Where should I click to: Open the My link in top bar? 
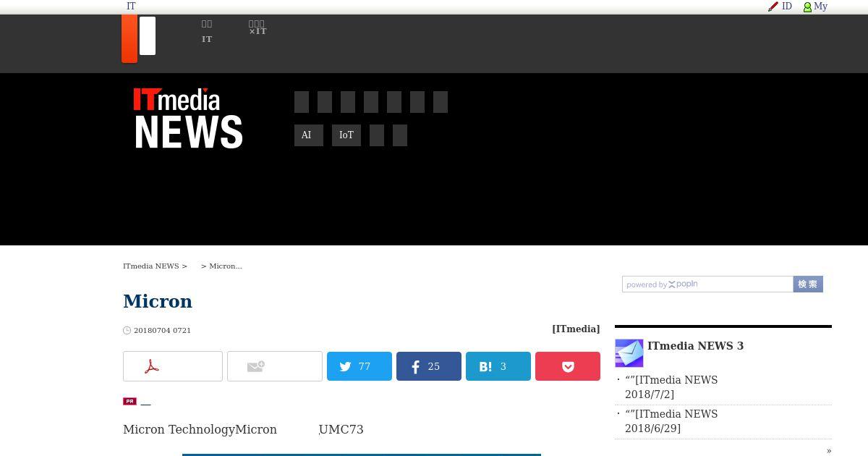tap(820, 6)
